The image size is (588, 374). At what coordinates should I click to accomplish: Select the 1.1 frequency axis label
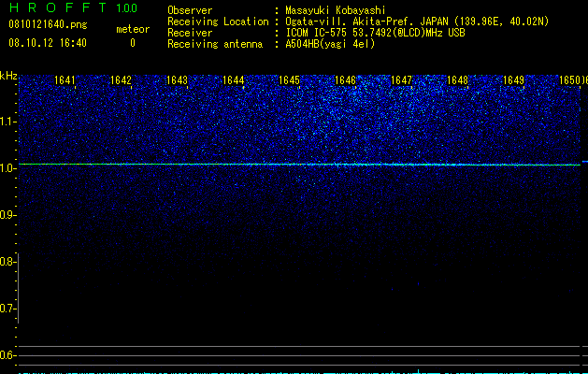tap(8, 122)
